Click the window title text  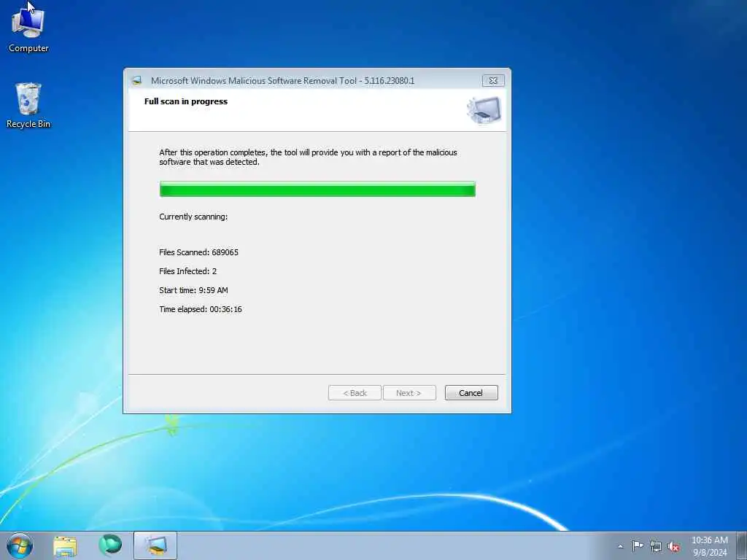(282, 80)
